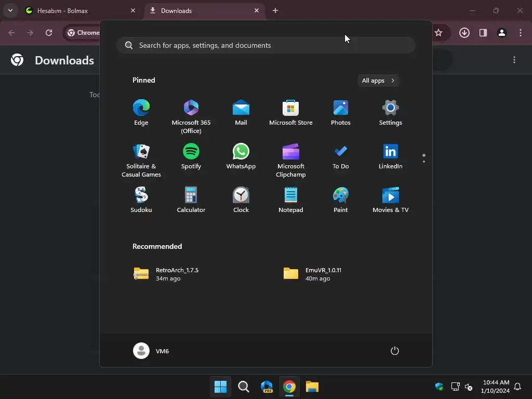Image resolution: width=532 pixels, height=399 pixels.
Task: Open the Edge pinned app
Action: (x=141, y=113)
